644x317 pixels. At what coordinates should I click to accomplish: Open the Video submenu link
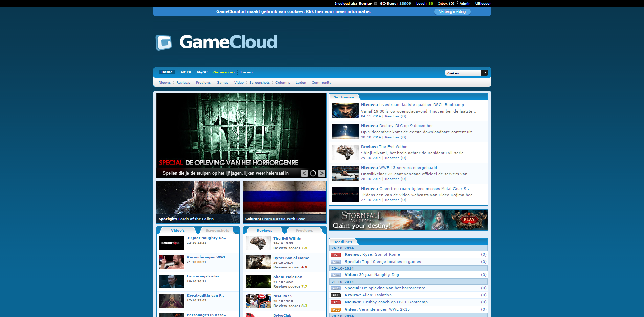pos(239,83)
